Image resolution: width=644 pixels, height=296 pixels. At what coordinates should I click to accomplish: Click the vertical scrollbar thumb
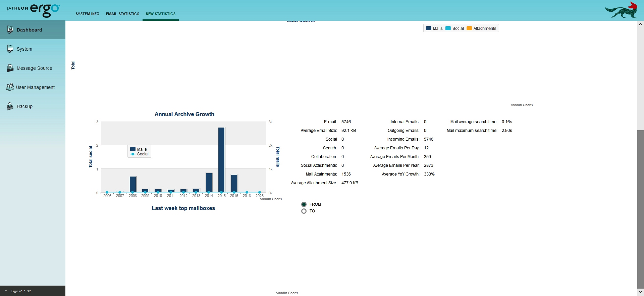click(640, 209)
